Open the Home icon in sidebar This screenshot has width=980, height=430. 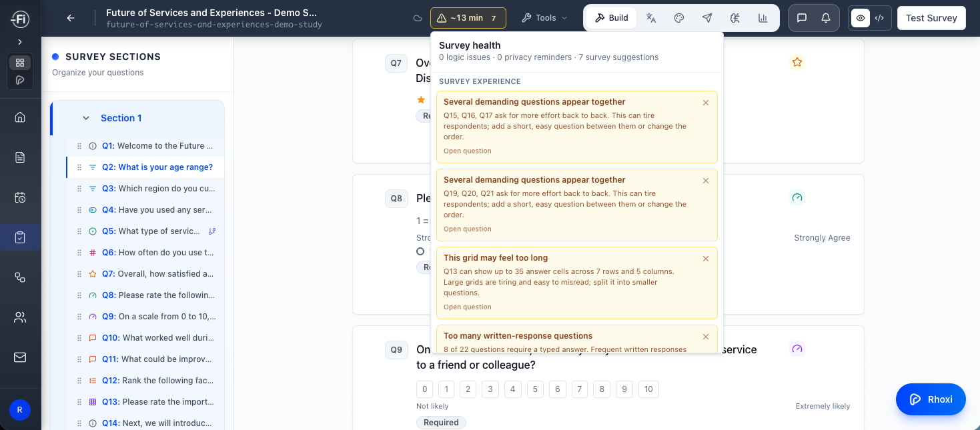pyautogui.click(x=20, y=117)
